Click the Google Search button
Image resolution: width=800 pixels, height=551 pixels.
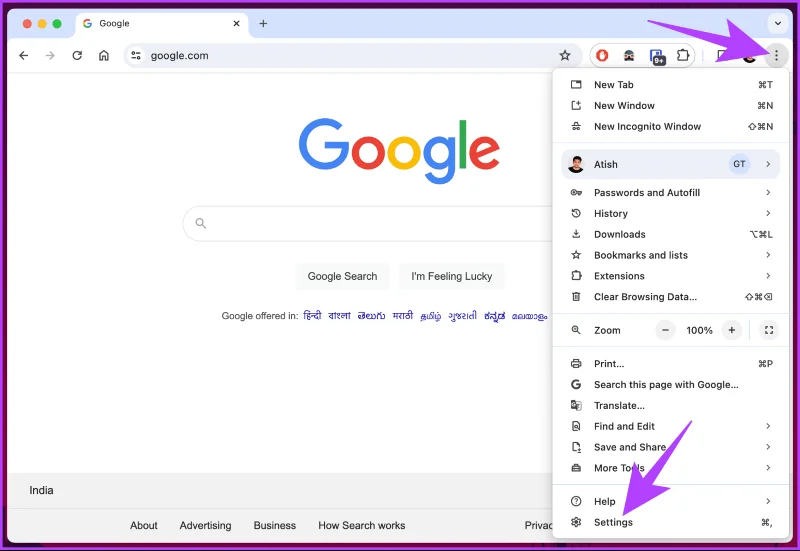[x=342, y=276]
